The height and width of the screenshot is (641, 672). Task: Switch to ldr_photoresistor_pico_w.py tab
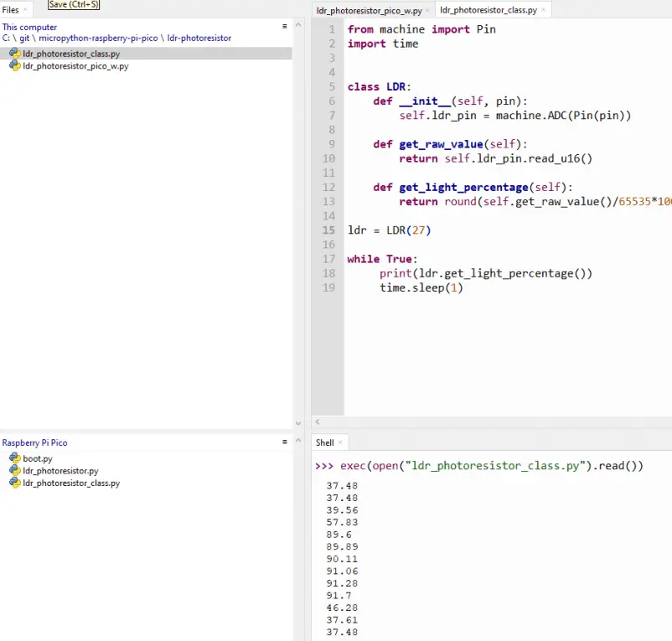(369, 10)
